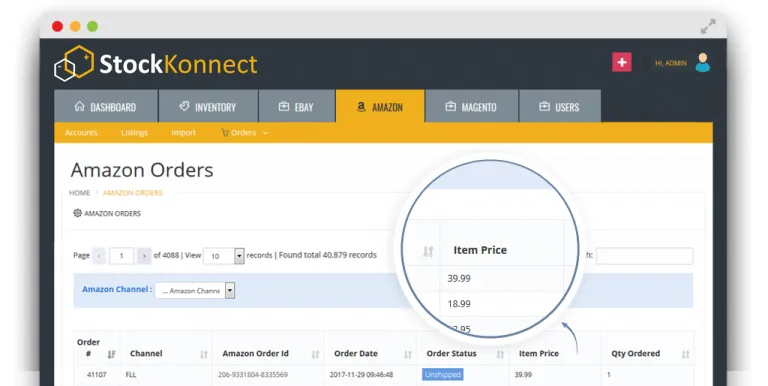Click the green window zoom button

92,26
